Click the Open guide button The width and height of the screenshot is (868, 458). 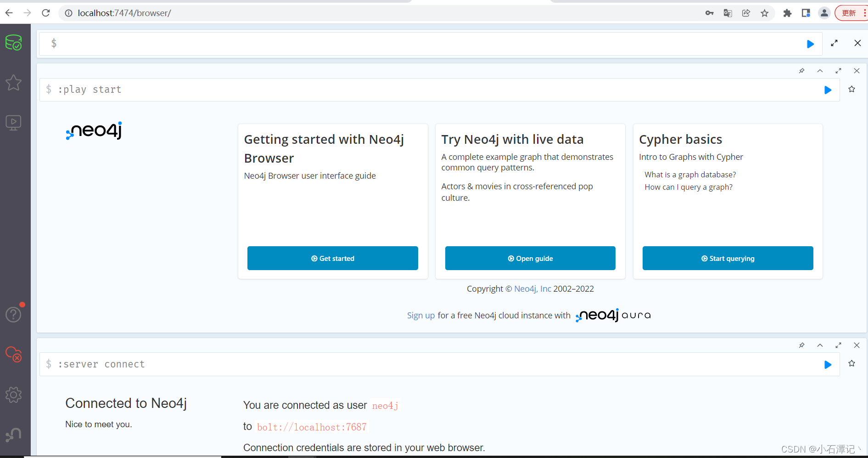(x=530, y=258)
